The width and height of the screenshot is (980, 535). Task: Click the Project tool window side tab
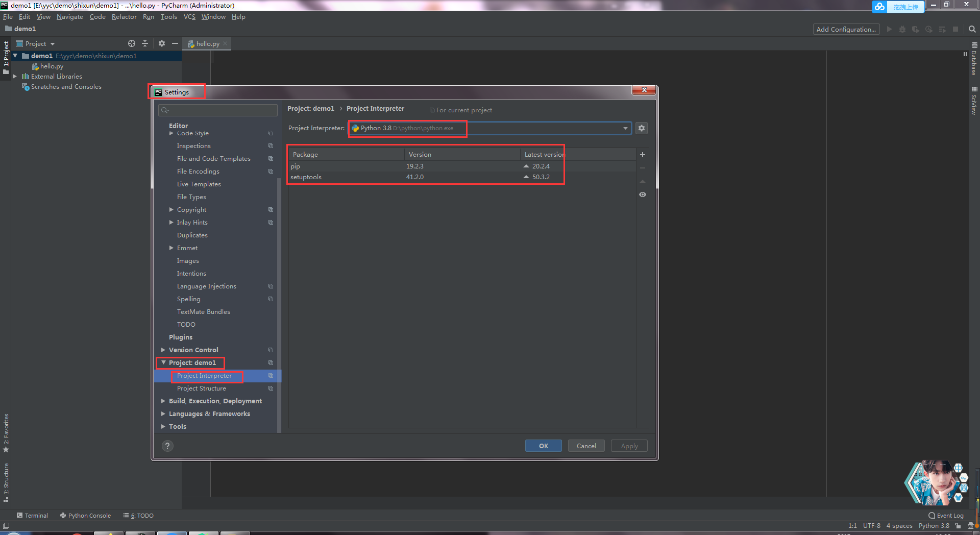tap(6, 57)
